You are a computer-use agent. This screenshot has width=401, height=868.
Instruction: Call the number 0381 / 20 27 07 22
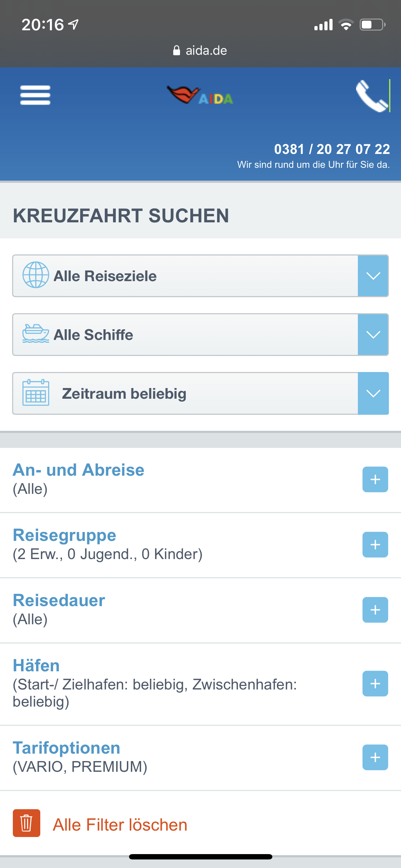(x=331, y=149)
